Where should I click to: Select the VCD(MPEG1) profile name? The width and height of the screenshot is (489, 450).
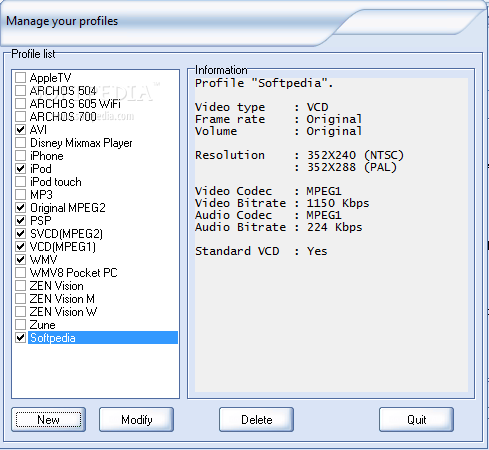[63, 247]
